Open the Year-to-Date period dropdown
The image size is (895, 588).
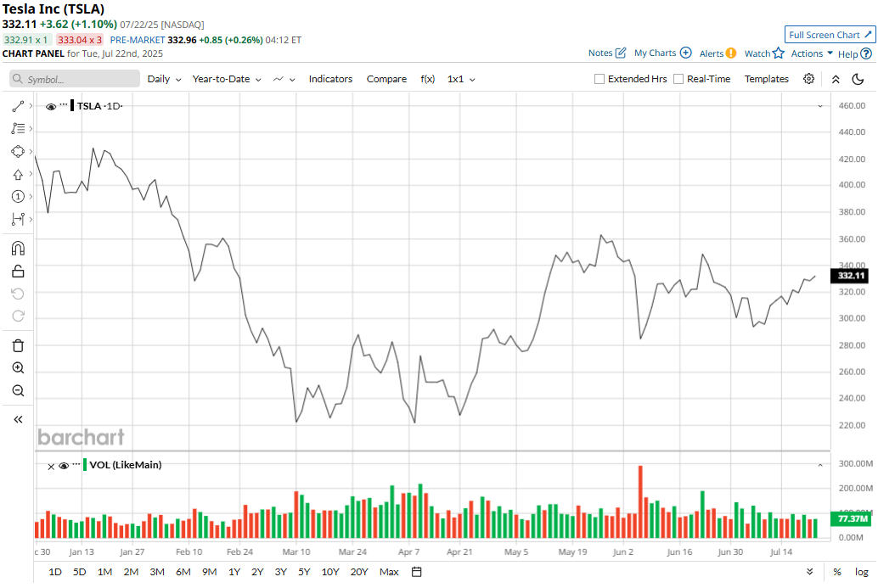click(x=227, y=79)
